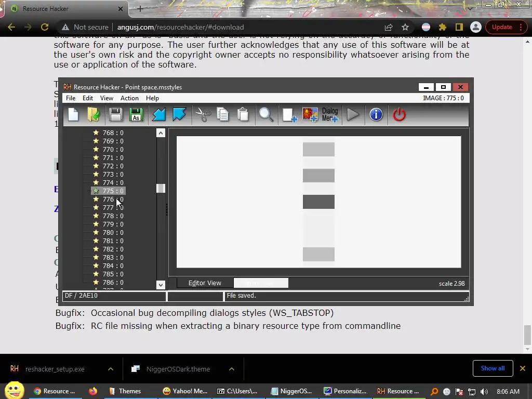Select tree item 774 : 0
This screenshot has height=399, width=532.
pos(113,182)
